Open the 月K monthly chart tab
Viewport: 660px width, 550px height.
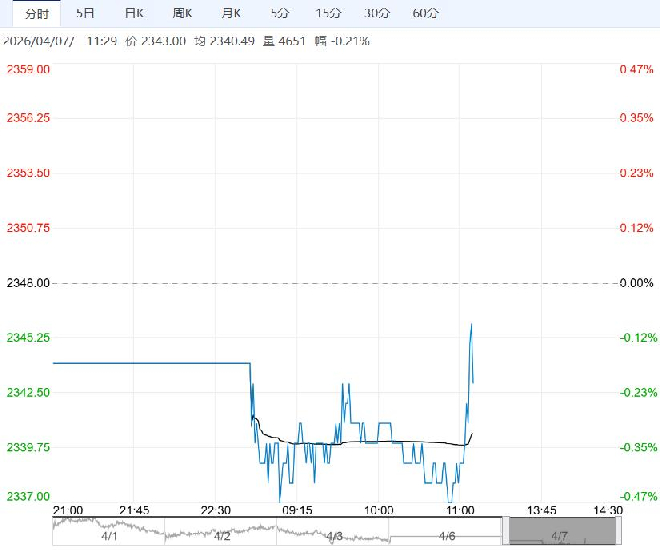[x=231, y=13]
